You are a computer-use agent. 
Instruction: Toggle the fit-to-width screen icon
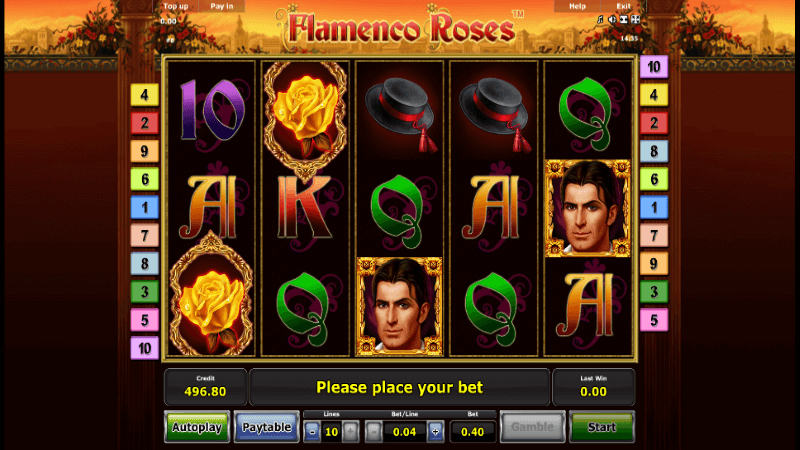coord(623,19)
